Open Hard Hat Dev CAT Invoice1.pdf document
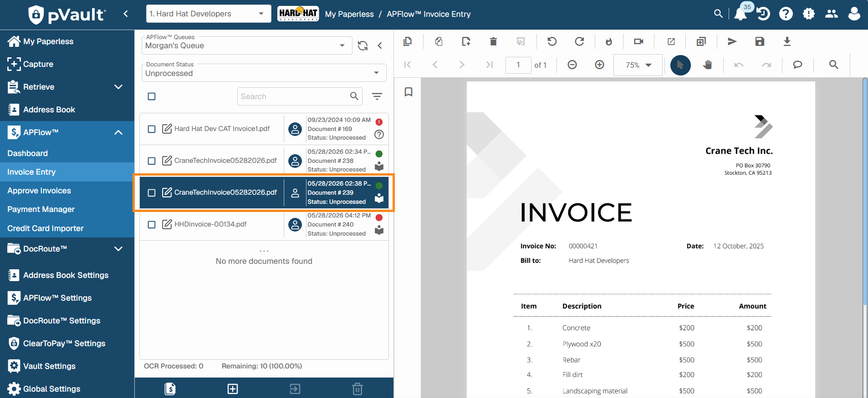The image size is (868, 398). pyautogui.click(x=222, y=129)
